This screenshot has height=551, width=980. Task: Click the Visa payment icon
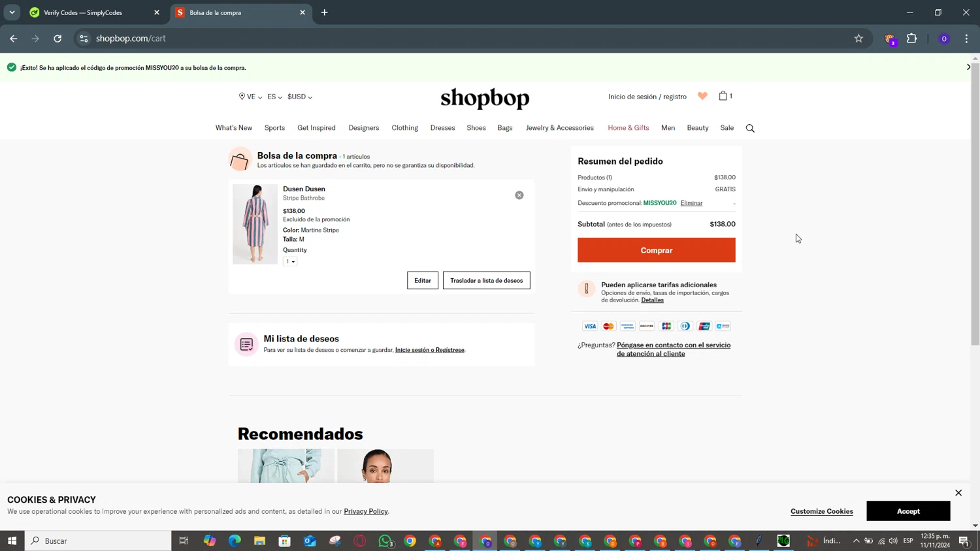pos(590,326)
